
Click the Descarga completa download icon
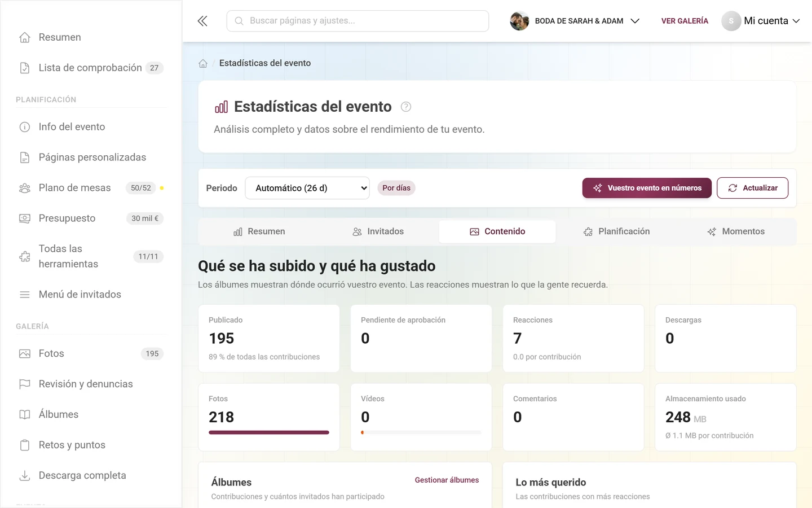pos(25,476)
